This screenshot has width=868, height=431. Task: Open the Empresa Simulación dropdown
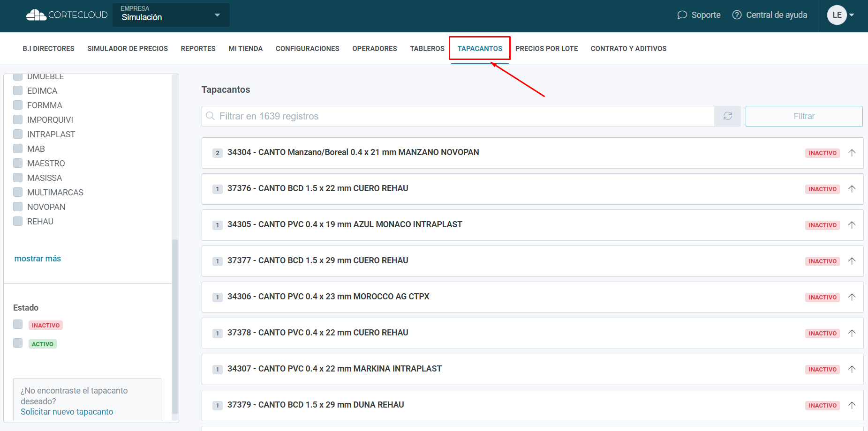click(x=171, y=15)
